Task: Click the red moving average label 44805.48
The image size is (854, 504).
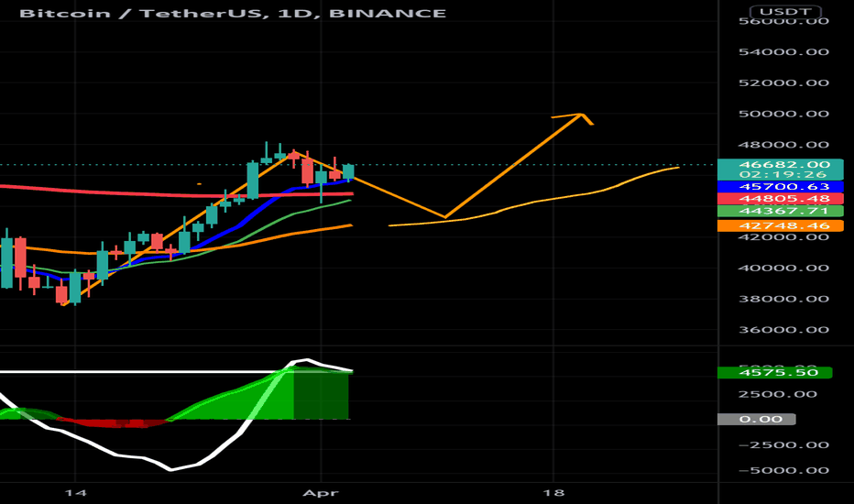Action: click(781, 199)
